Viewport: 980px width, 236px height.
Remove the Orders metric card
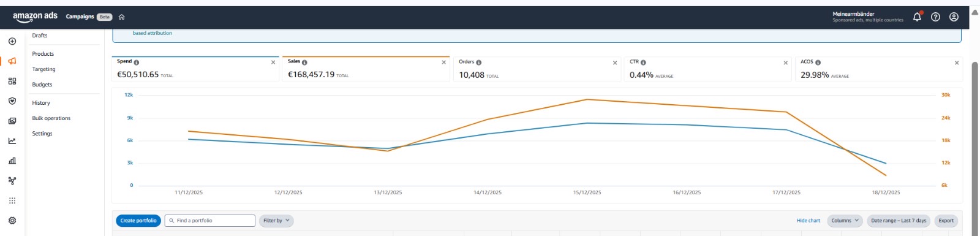[615, 63]
